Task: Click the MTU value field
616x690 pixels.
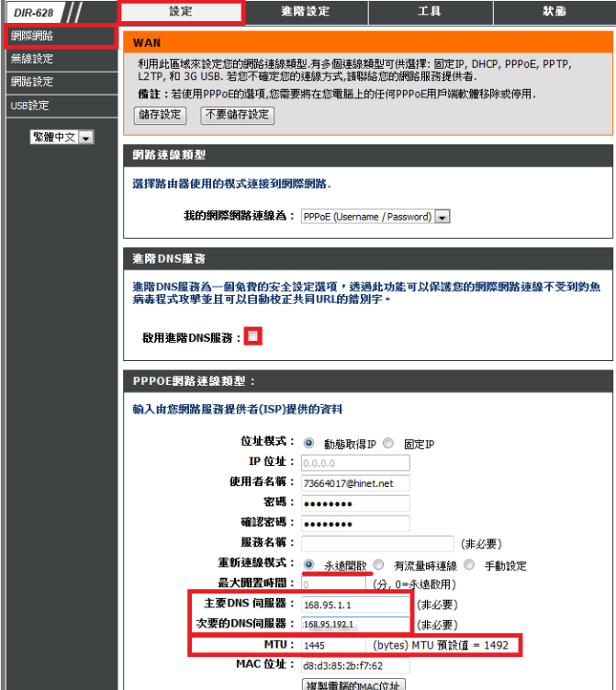Action: tap(333, 646)
